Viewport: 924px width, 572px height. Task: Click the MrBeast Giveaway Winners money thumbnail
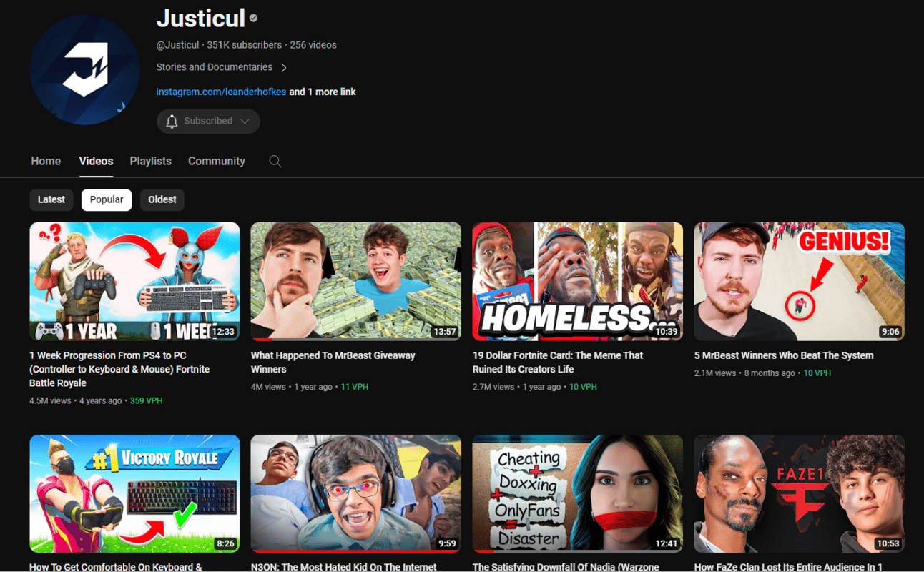[x=356, y=281]
